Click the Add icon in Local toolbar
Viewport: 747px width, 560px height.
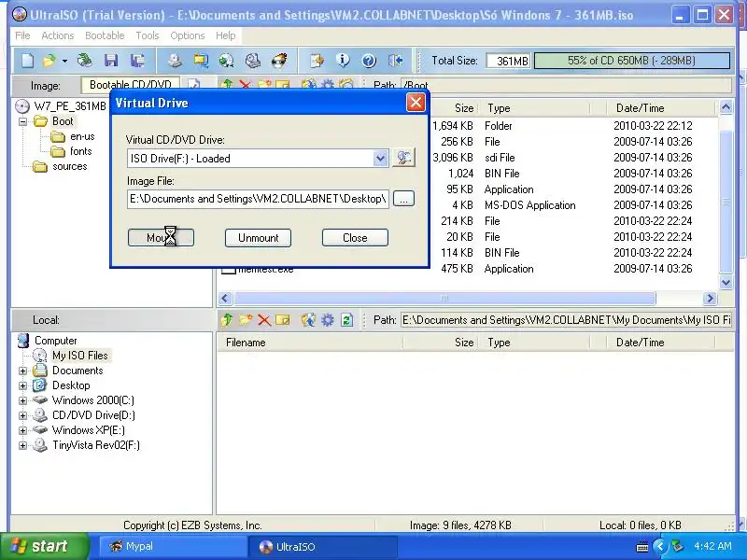coord(309,320)
